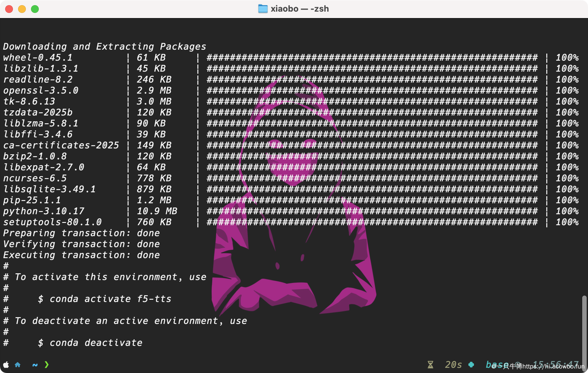The height and width of the screenshot is (373, 588).
Task: Click the wheel-0.45.1 progress bar
Action: [x=372, y=57]
